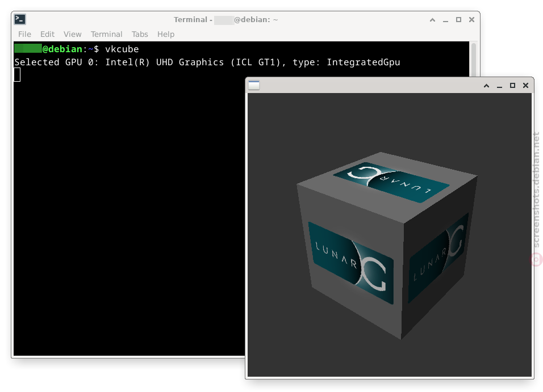Click the '@debian' prompt text
Image resolution: width=543 pixels, height=392 pixels.
62,49
